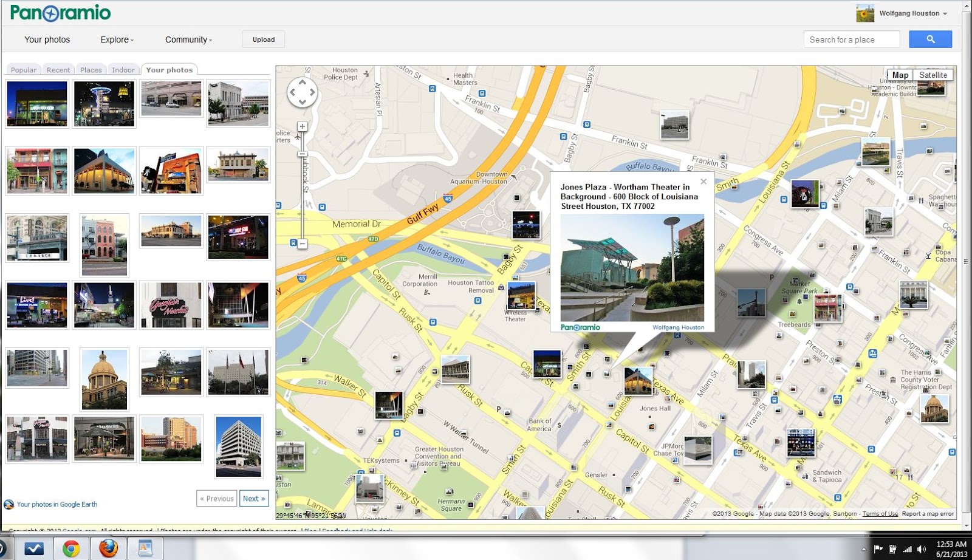Click the Google Earth globe icon
Image resolution: width=972 pixels, height=560 pixels.
click(9, 504)
